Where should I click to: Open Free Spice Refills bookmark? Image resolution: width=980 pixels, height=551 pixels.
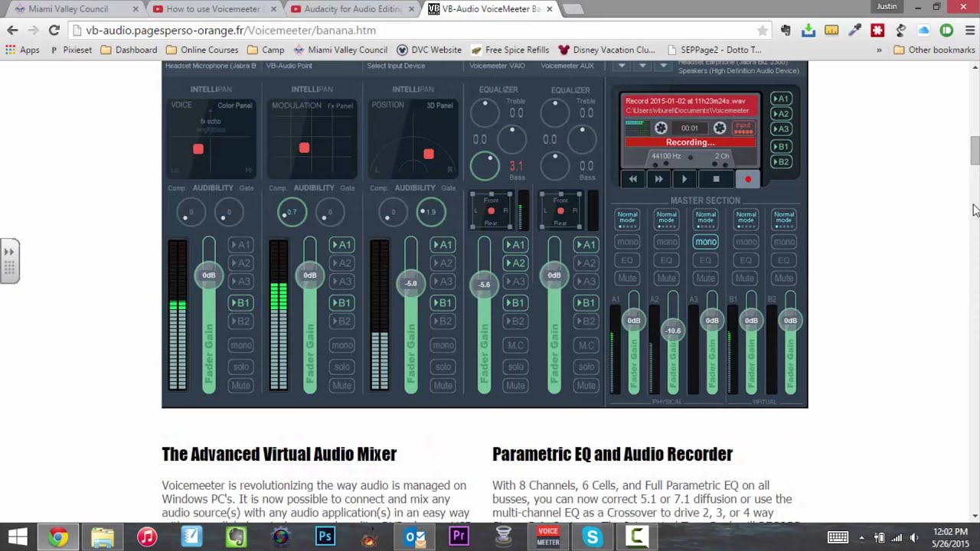pos(510,50)
